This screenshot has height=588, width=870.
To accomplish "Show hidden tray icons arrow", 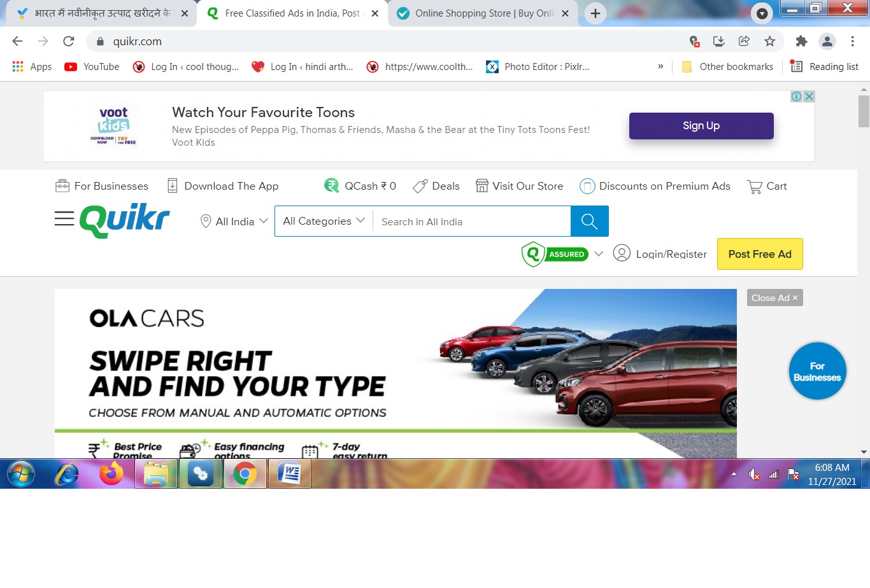I will [734, 474].
